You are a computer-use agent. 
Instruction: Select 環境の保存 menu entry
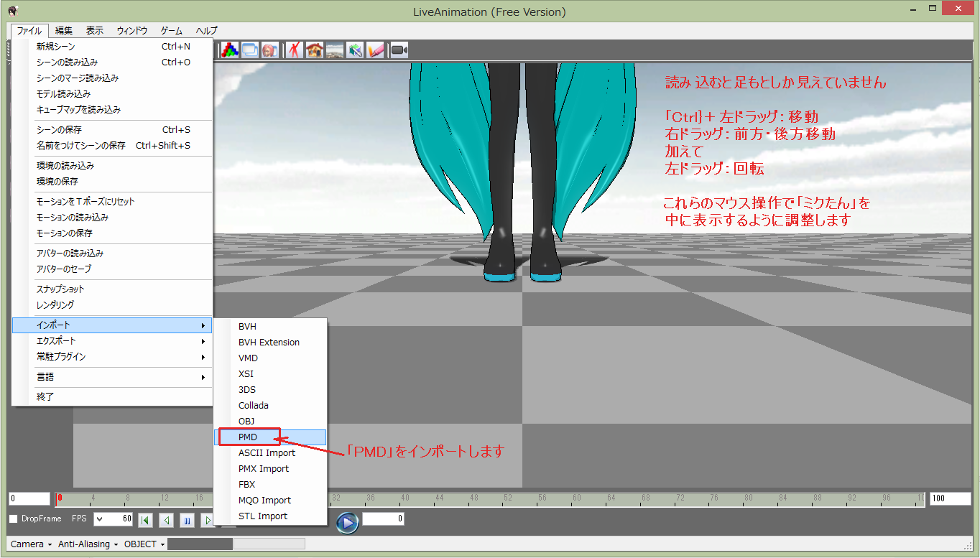coord(112,182)
